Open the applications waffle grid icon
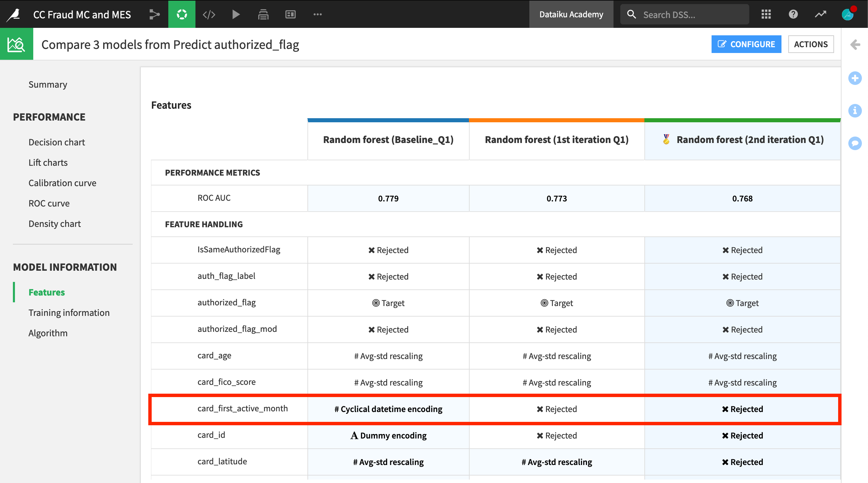The height and width of the screenshot is (483, 868). pos(766,14)
